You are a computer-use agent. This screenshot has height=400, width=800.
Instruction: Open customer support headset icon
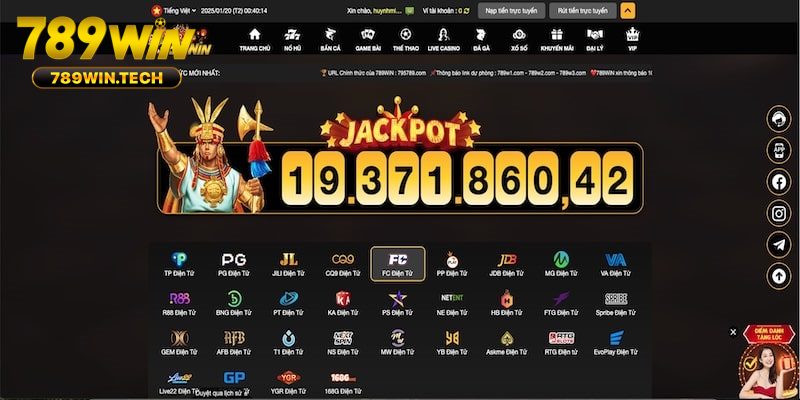pyautogui.click(x=779, y=119)
